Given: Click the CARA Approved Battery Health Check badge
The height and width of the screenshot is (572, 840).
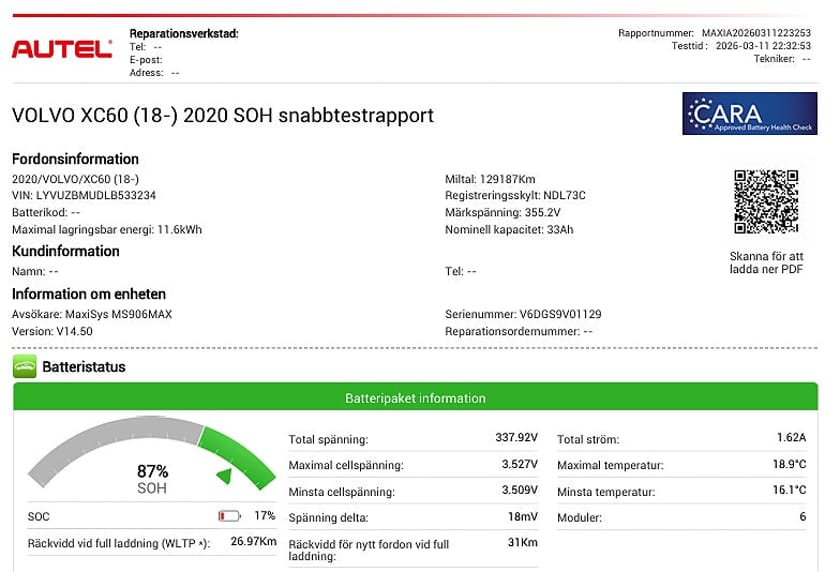Looking at the screenshot, I should (x=749, y=114).
